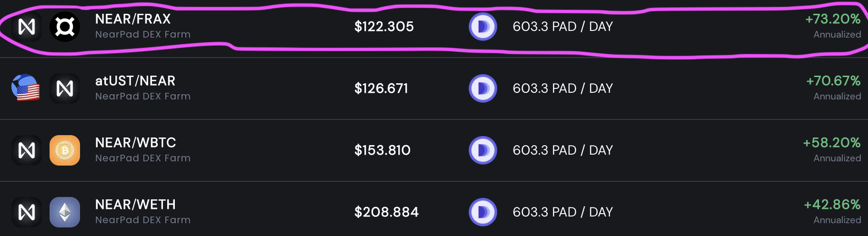Click the +73.20% annualized yield

point(833,19)
